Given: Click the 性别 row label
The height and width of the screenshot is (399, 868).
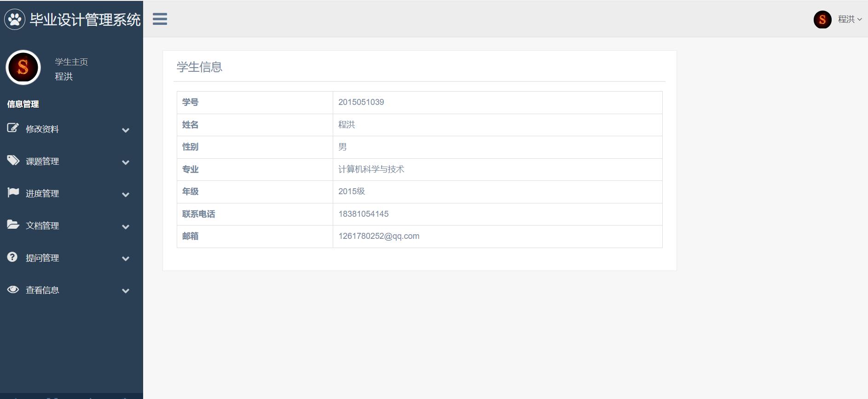Looking at the screenshot, I should click(x=190, y=147).
